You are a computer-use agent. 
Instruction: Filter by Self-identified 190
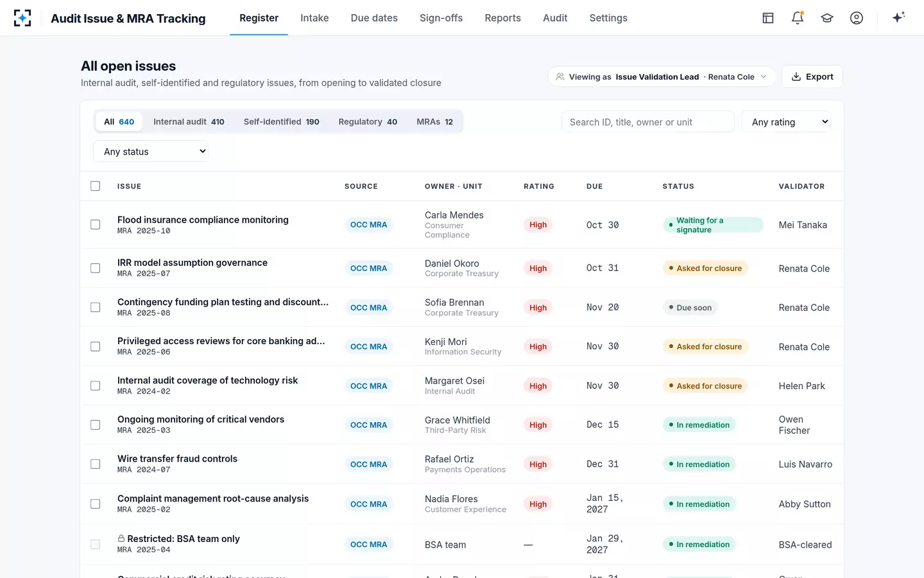(281, 121)
